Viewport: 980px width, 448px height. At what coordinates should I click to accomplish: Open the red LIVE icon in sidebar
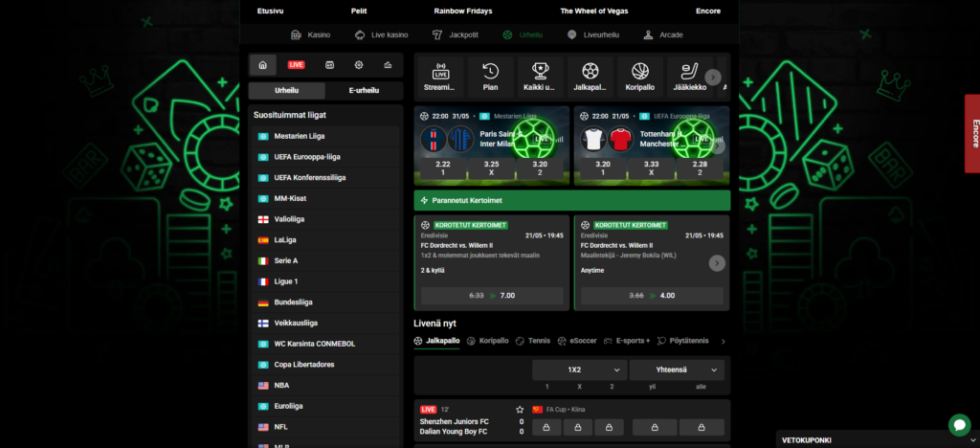tap(297, 65)
